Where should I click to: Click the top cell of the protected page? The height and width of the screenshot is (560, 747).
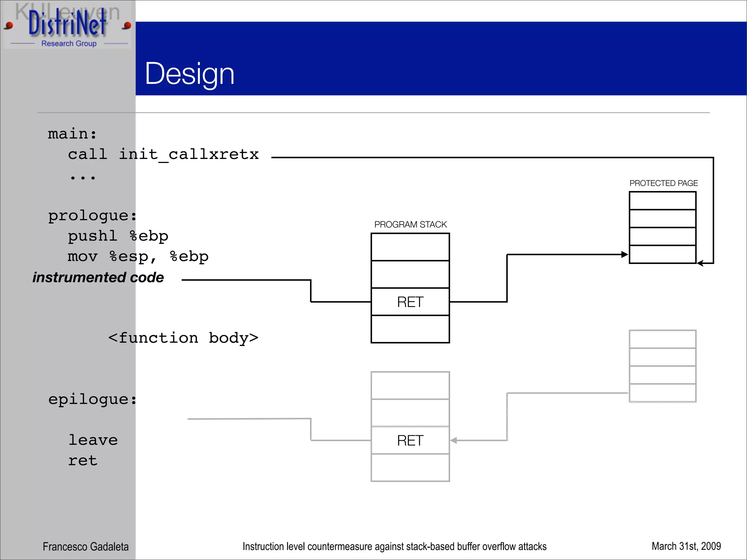pos(662,201)
